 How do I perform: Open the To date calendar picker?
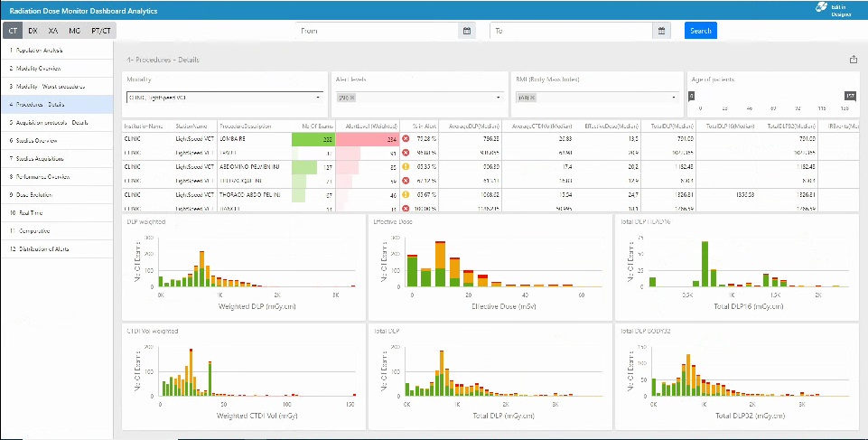click(662, 31)
